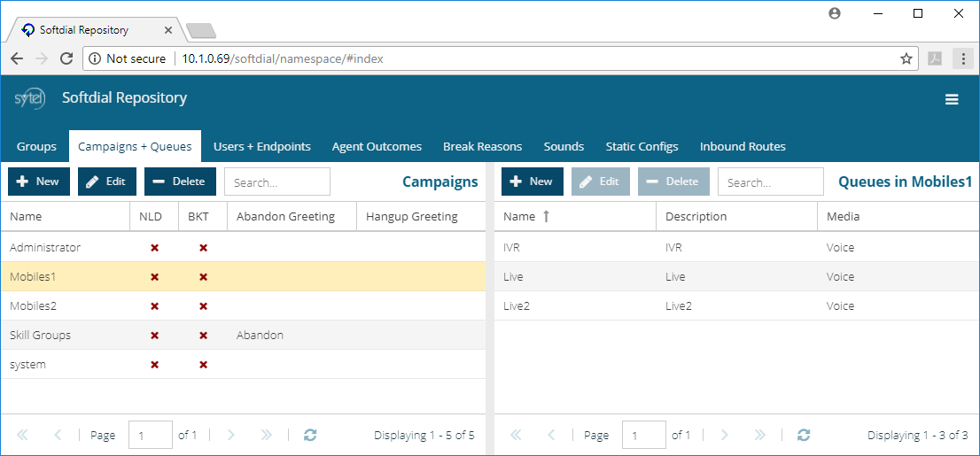Go to first page of Campaigns
Image resolution: width=980 pixels, height=456 pixels.
click(22, 435)
